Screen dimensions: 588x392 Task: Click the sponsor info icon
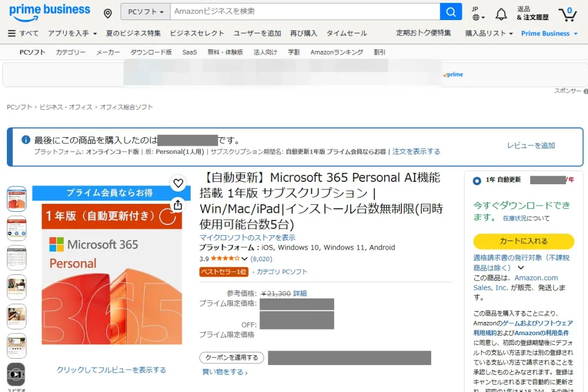tap(586, 91)
